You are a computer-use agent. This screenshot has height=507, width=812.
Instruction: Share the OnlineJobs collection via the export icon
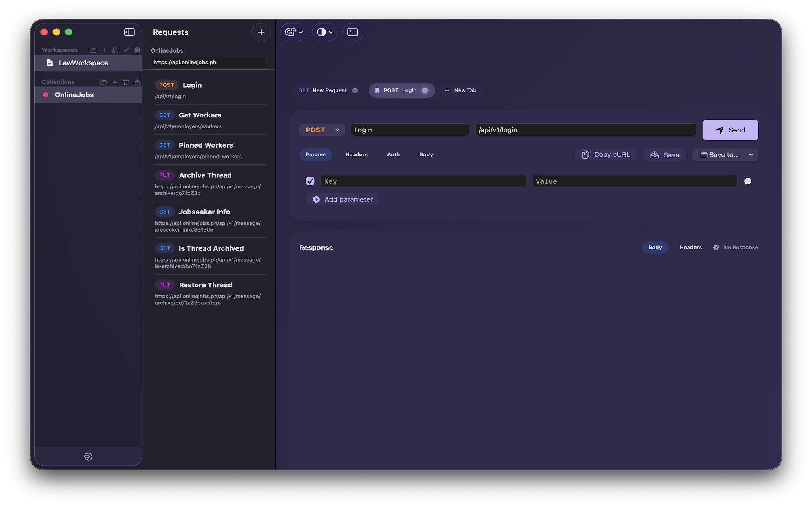pos(137,82)
